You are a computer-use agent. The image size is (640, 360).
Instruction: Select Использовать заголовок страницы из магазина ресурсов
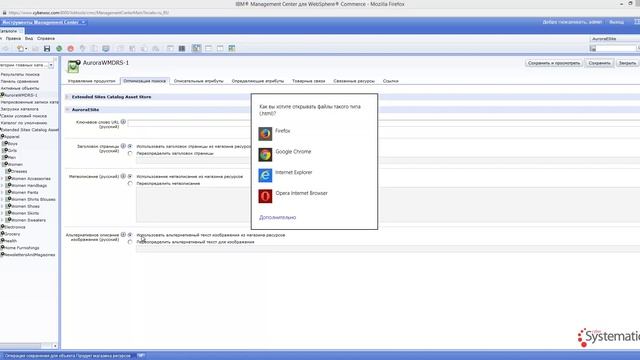(x=130, y=146)
